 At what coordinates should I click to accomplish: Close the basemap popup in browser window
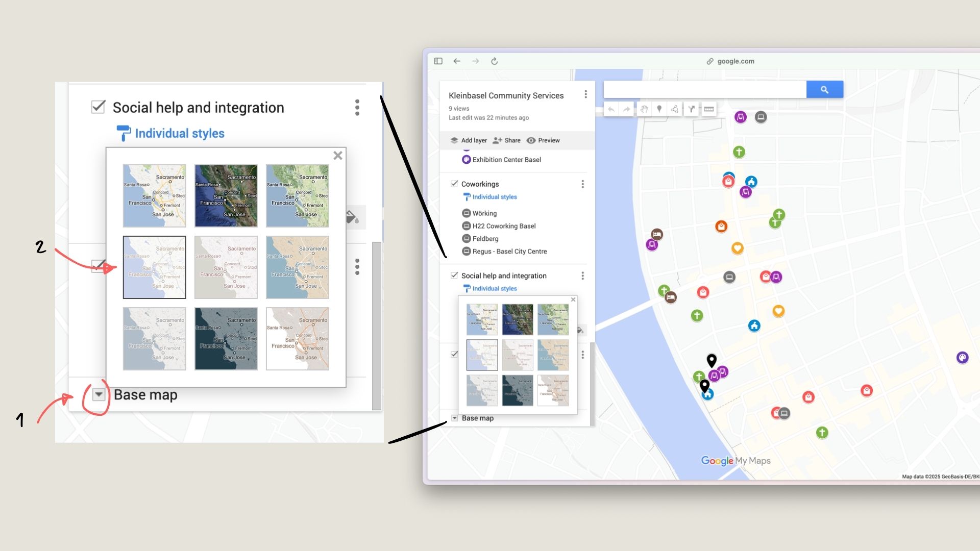click(x=573, y=299)
